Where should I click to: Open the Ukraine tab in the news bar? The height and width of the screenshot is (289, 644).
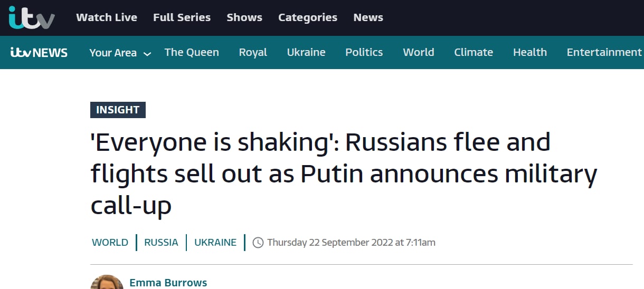[x=306, y=52]
